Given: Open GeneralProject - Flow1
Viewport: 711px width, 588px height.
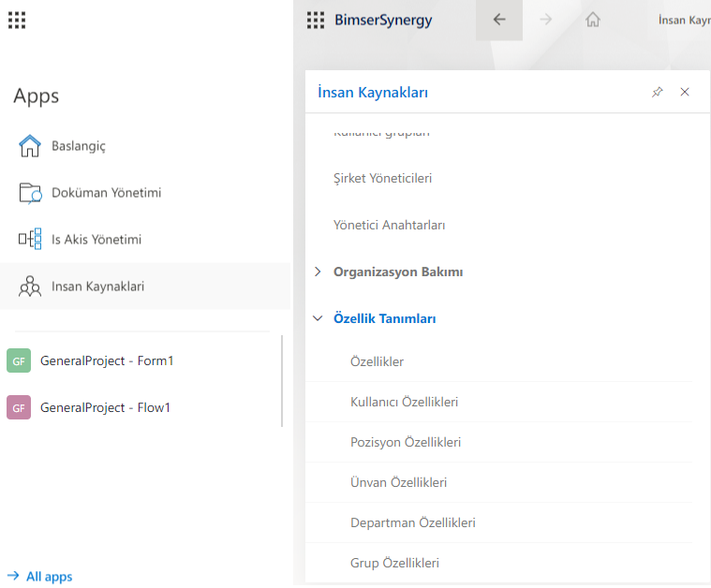Looking at the screenshot, I should tap(105, 407).
